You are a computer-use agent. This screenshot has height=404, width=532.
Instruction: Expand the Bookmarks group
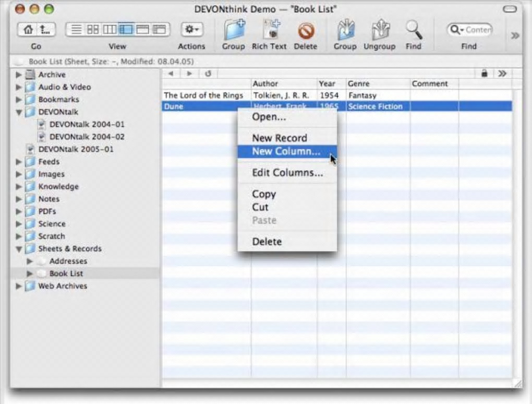coord(19,100)
